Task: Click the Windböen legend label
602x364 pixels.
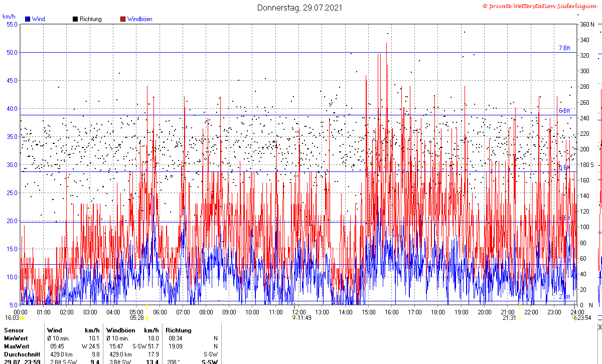Action: (x=139, y=19)
